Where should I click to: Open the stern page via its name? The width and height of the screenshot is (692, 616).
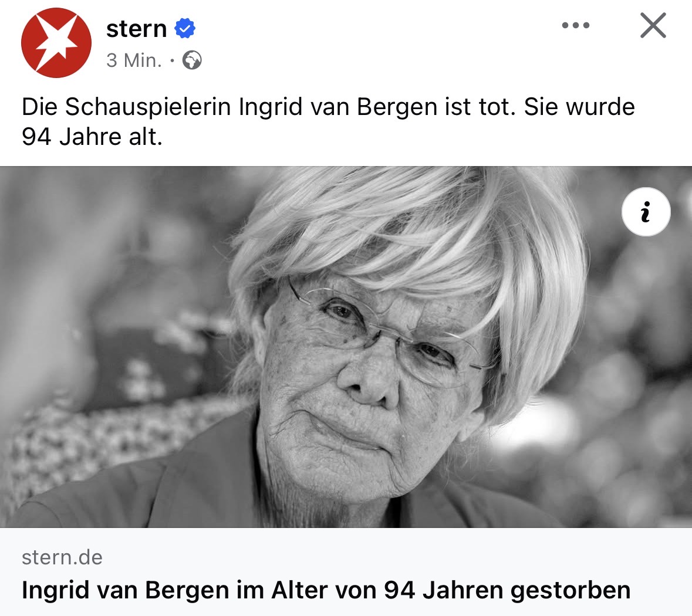136,29
